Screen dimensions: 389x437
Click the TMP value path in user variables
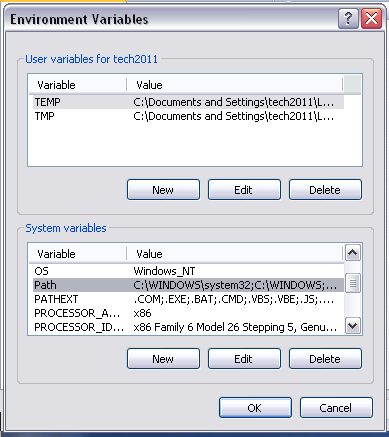tap(233, 116)
